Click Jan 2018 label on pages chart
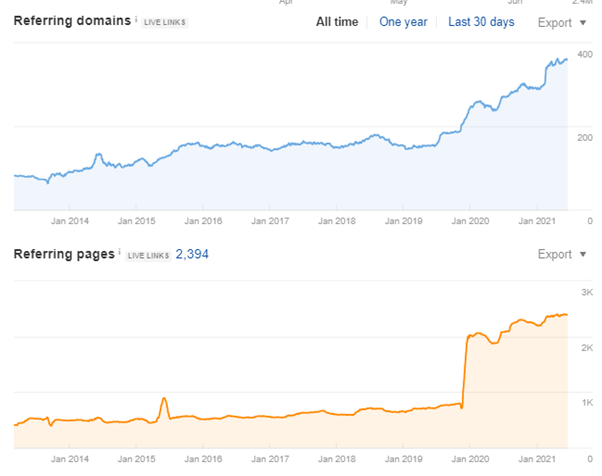Viewport: 602px width, 476px height. (337, 459)
